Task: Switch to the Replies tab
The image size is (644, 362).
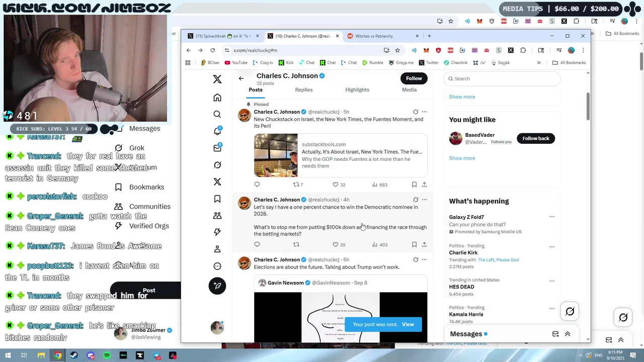Action: (304, 89)
